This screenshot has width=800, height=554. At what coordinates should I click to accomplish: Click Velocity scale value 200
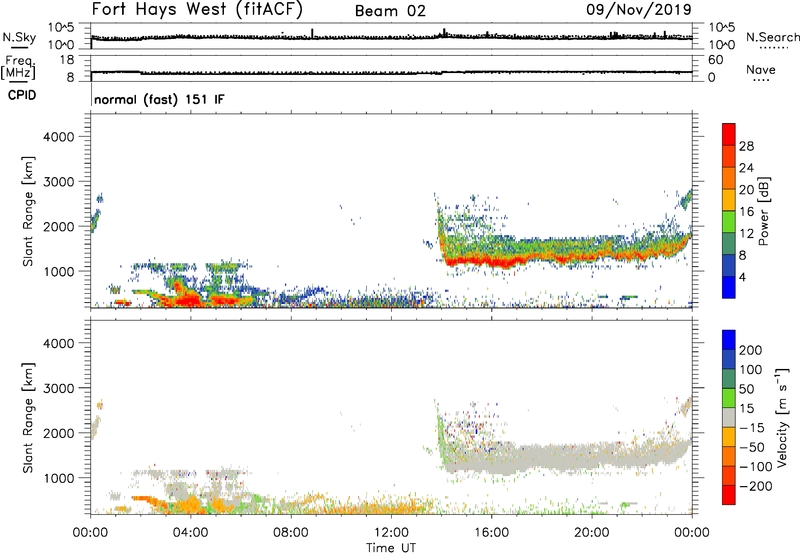coord(751,350)
